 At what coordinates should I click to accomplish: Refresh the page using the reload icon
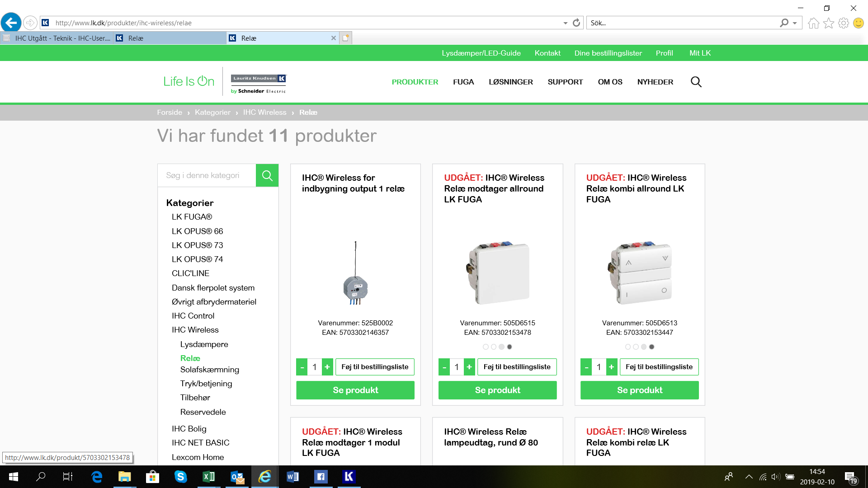click(x=576, y=23)
